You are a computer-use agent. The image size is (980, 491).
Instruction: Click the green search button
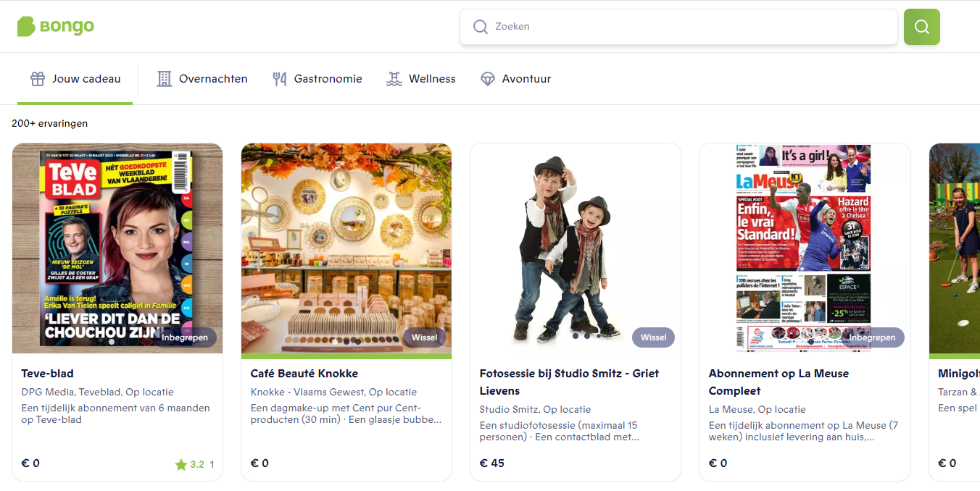[922, 27]
